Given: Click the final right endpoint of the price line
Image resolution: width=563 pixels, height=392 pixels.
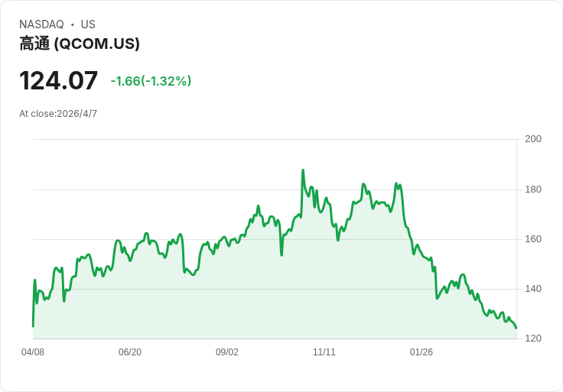Looking at the screenshot, I should (x=516, y=328).
